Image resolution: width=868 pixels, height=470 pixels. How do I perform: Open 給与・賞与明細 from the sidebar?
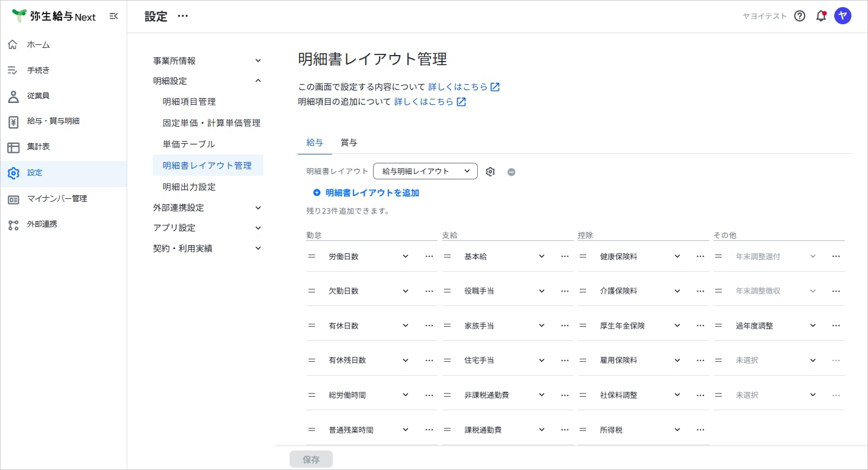point(53,121)
